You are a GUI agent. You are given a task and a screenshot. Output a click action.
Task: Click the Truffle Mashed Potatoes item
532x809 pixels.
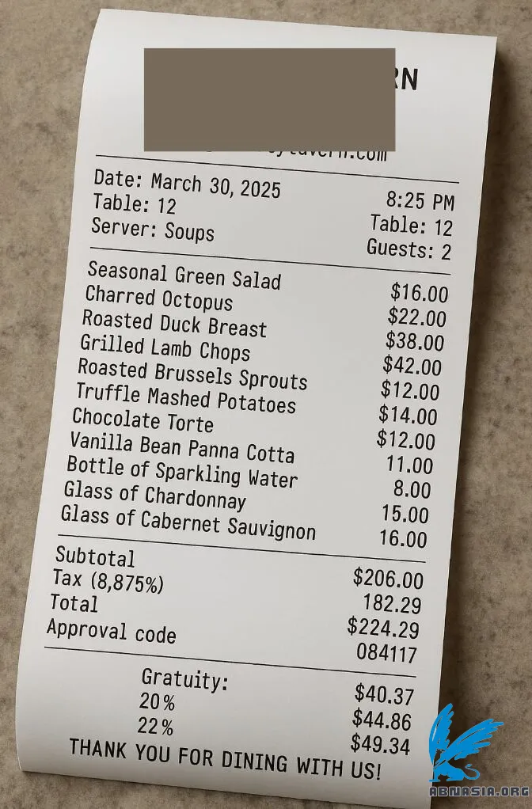[186, 398]
